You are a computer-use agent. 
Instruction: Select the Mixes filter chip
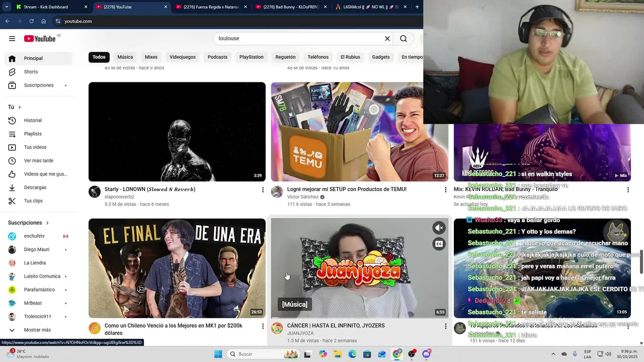pyautogui.click(x=151, y=57)
